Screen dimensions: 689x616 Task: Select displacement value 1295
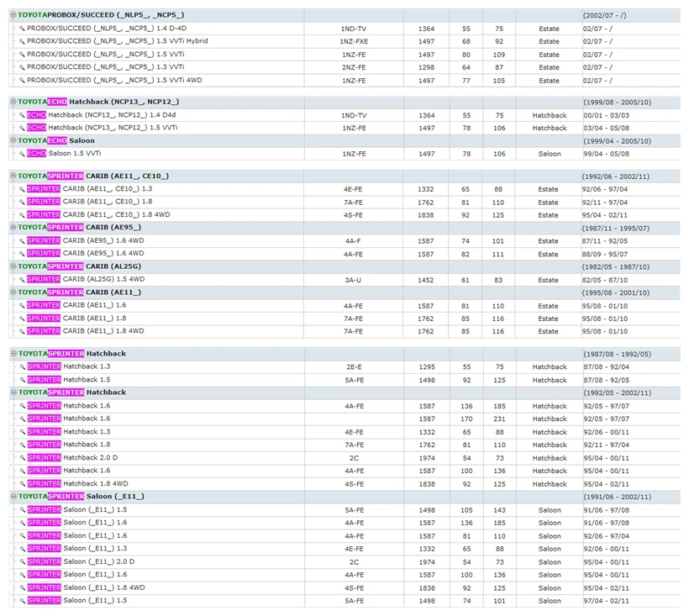pos(427,367)
